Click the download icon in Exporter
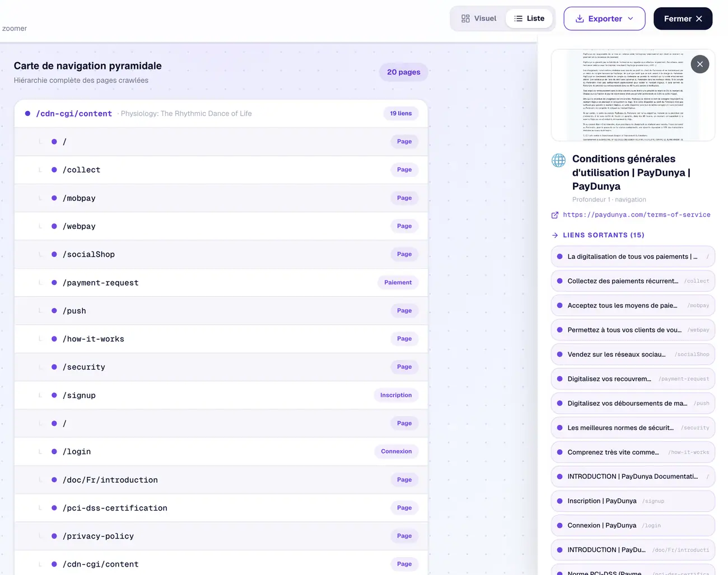Viewport: 728px width, 575px height. point(580,18)
